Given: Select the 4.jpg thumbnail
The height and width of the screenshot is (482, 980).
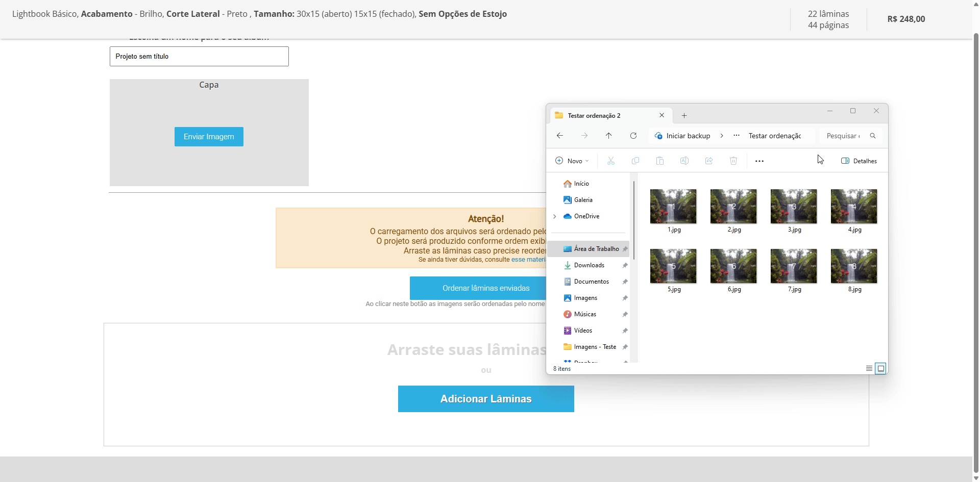Looking at the screenshot, I should pyautogui.click(x=854, y=207).
